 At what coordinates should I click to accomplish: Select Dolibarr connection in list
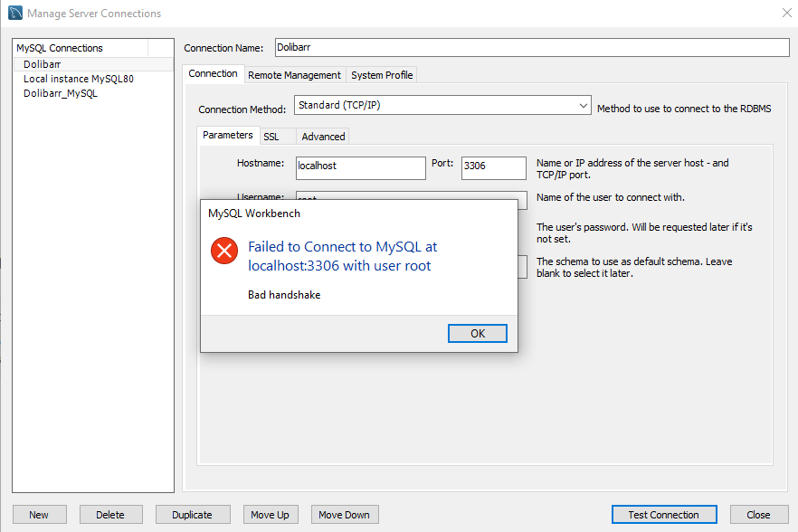(x=93, y=64)
